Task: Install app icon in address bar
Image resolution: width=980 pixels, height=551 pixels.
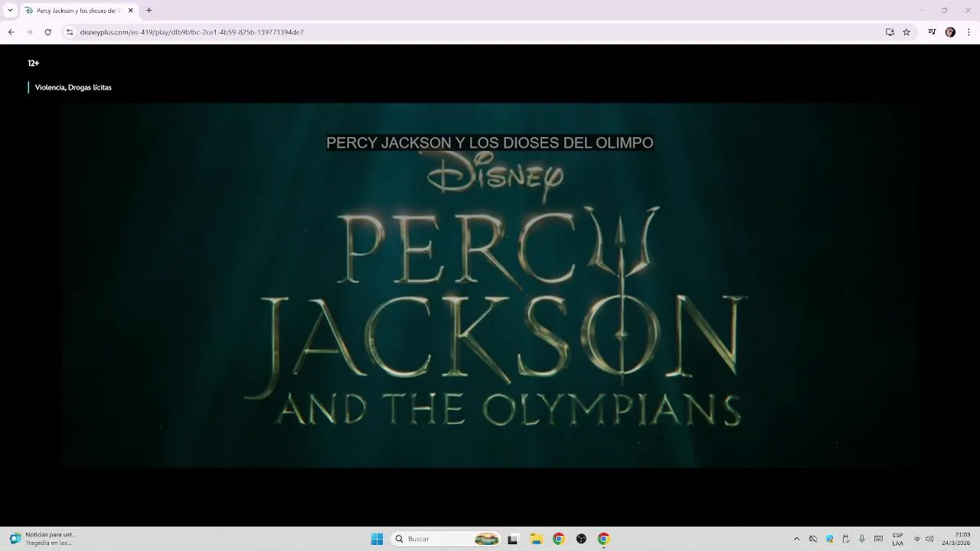Action: coord(890,32)
